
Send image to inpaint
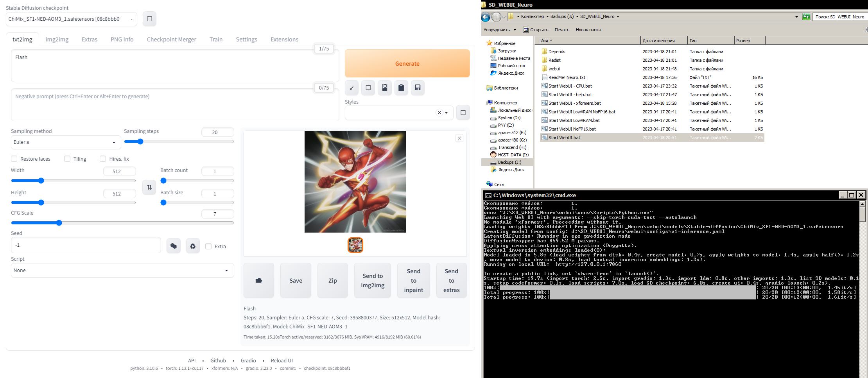pyautogui.click(x=414, y=281)
